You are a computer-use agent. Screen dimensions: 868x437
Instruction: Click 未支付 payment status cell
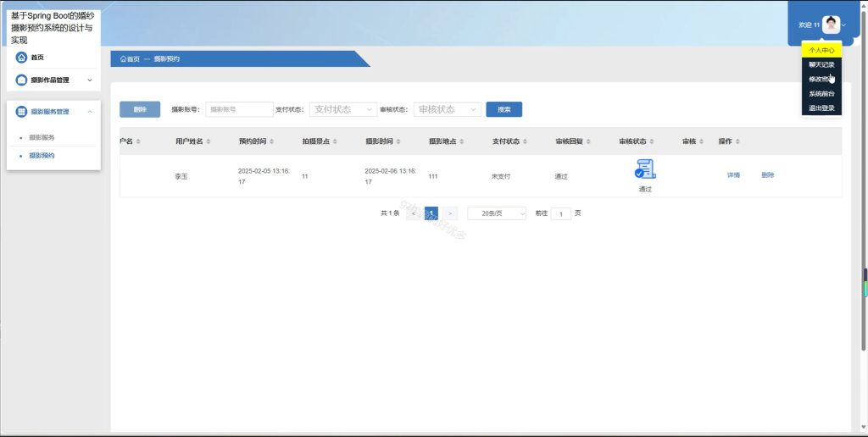click(x=501, y=176)
